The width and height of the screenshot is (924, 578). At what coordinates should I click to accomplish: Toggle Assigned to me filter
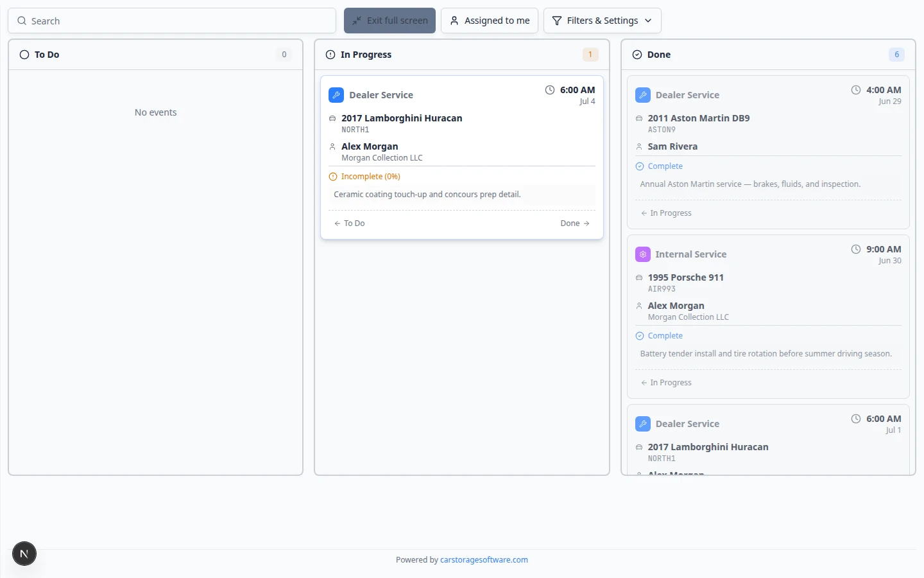pos(490,21)
